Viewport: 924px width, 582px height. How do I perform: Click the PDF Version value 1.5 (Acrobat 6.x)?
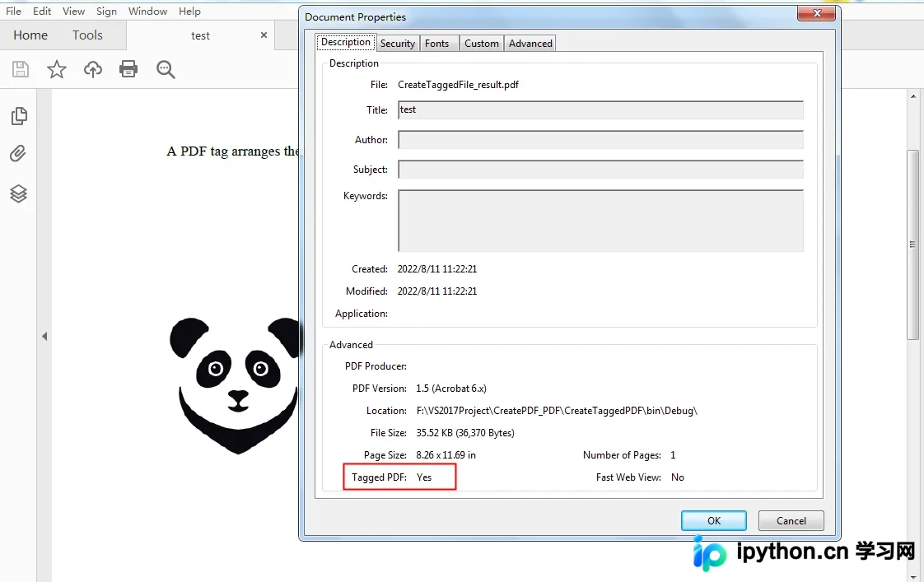coord(450,389)
